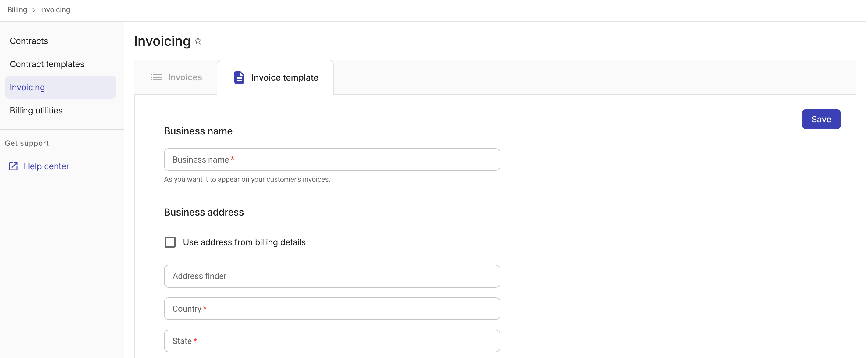Switch to the Invoices tab

[176, 77]
